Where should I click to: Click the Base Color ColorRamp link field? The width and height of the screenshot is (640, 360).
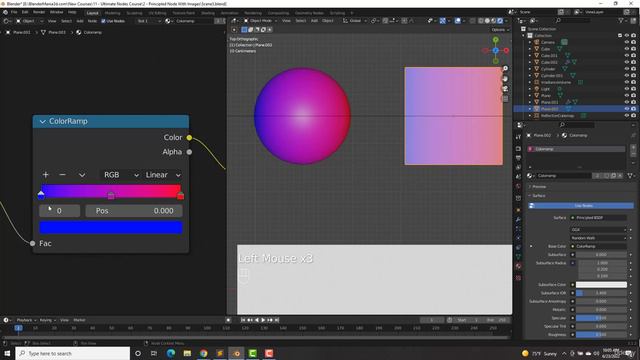coord(599,247)
